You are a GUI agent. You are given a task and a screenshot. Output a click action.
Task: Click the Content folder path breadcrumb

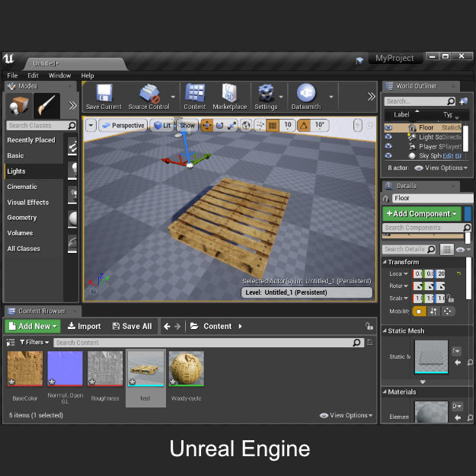click(217, 326)
